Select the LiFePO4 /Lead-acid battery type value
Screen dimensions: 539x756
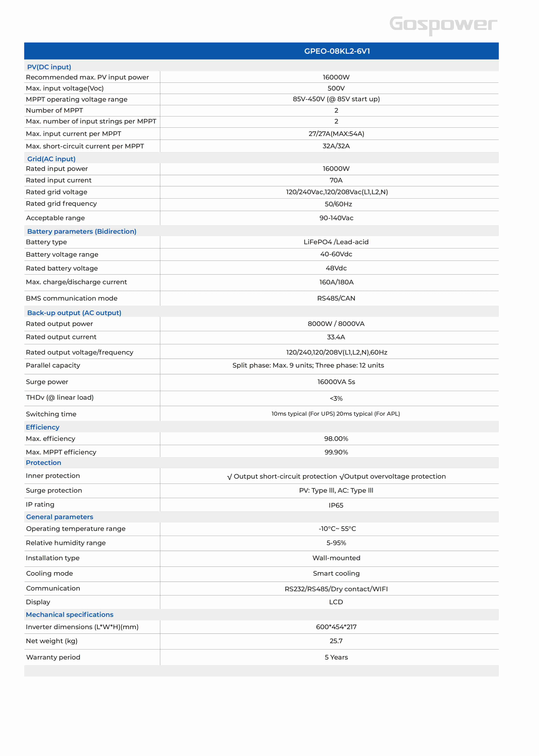click(x=336, y=242)
